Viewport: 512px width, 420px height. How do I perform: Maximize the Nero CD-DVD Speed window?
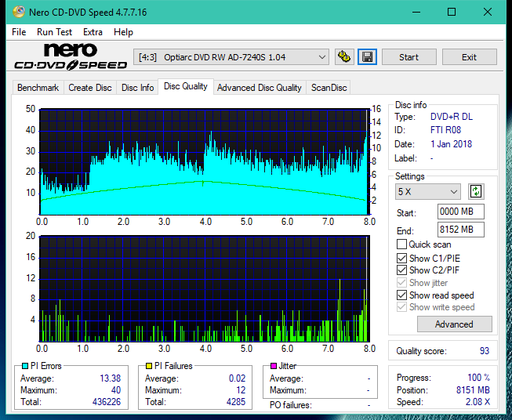tap(452, 12)
